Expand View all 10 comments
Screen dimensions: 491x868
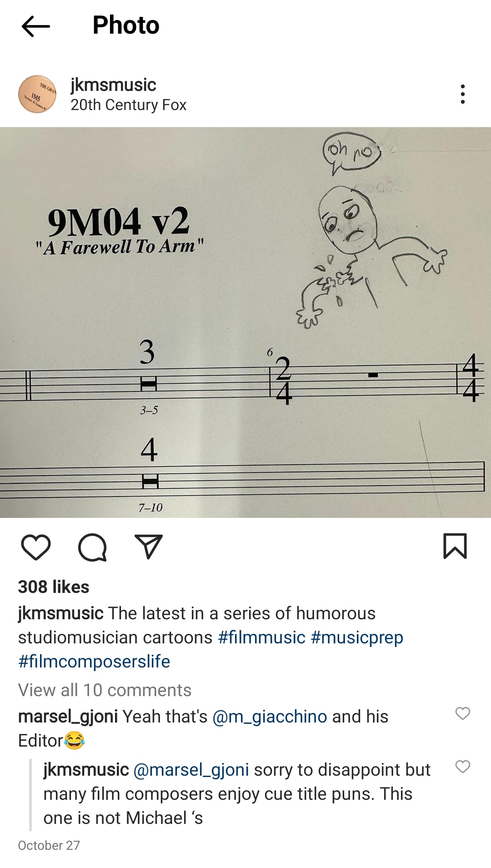point(105,690)
